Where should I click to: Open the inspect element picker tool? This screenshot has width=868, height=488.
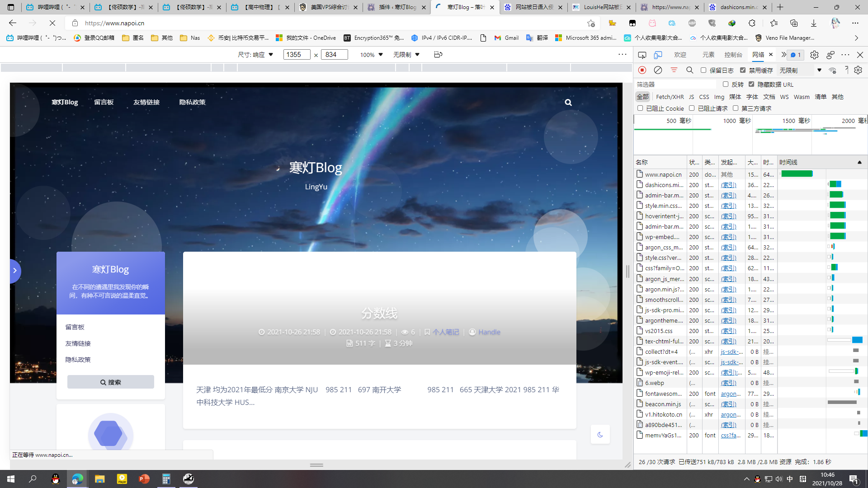[x=642, y=55]
